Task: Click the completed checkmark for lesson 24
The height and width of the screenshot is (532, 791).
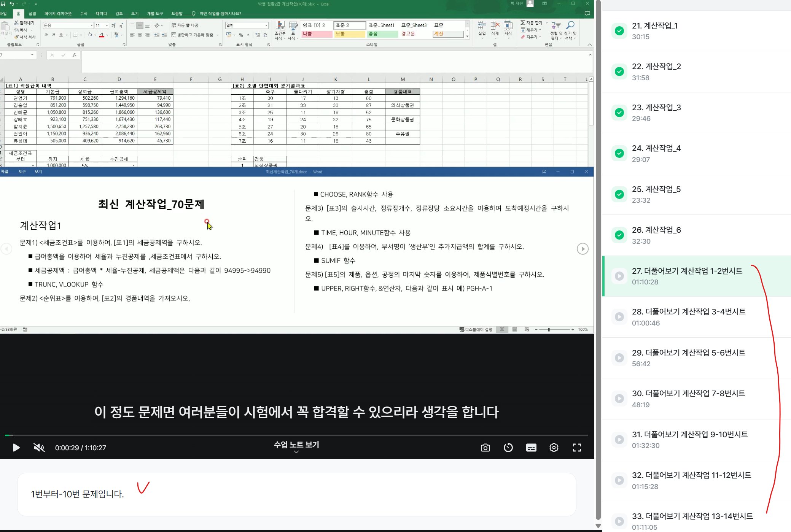Action: coord(619,153)
